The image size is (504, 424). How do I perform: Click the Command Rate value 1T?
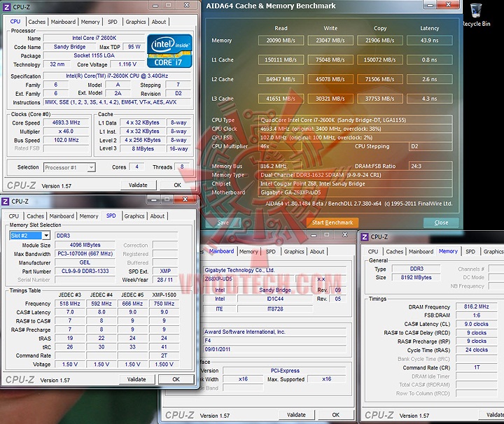pyautogui.click(x=477, y=367)
